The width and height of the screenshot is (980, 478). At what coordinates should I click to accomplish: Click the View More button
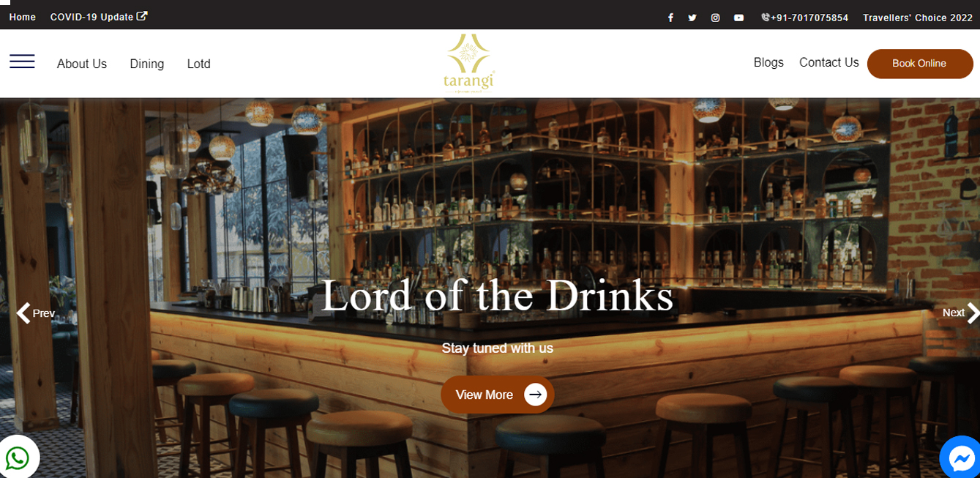pyautogui.click(x=498, y=395)
